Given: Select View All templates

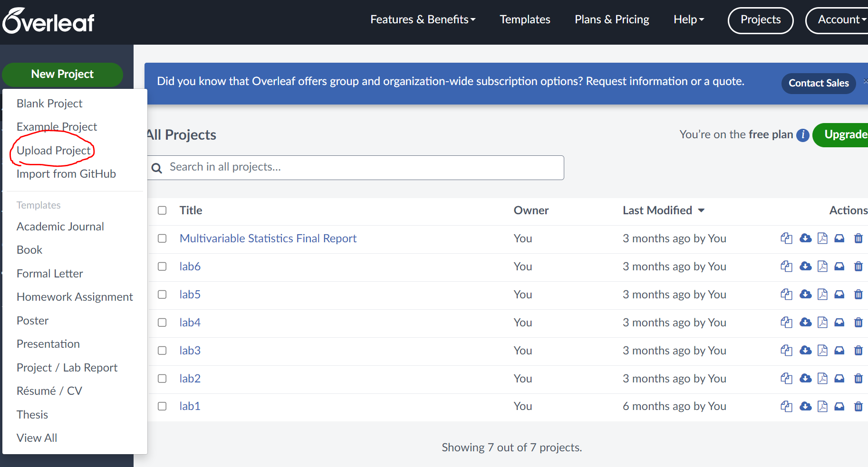Looking at the screenshot, I should (37, 438).
